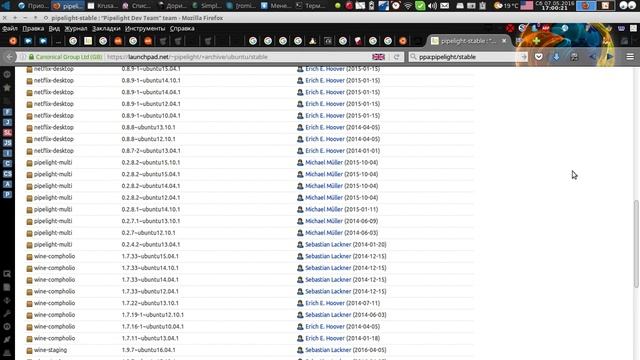Image resolution: width=640 pixels, height=360 pixels.
Task: Open the Wi-Fi indicator in top panel
Action: point(407,6)
